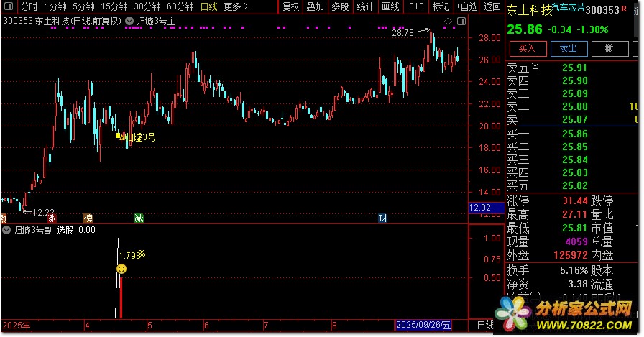Open the 多股 multi-stock view

click(340, 6)
